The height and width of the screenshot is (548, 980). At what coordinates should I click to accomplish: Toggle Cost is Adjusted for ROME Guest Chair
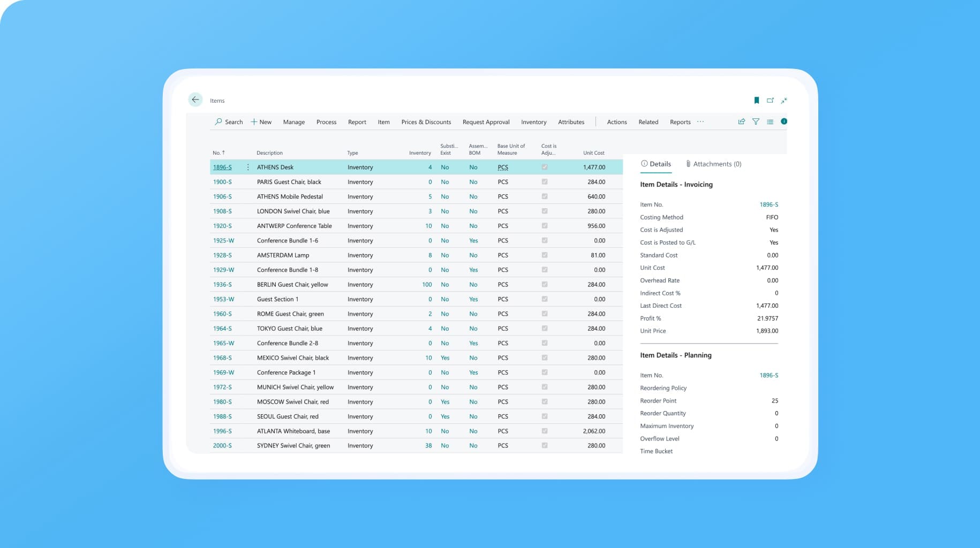click(x=545, y=314)
